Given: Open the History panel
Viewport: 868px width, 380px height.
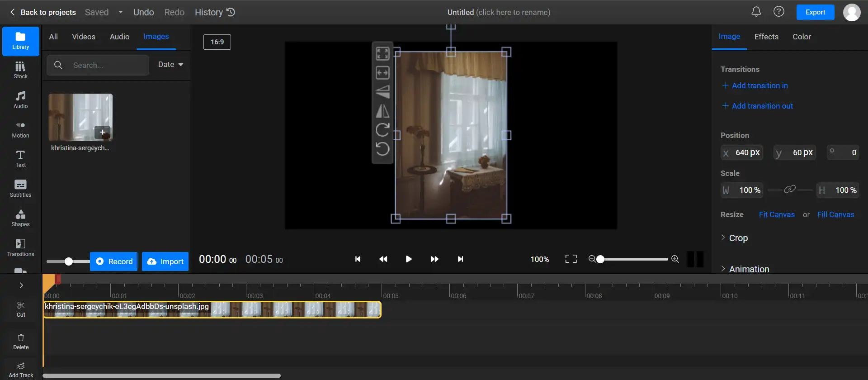Looking at the screenshot, I should [215, 12].
